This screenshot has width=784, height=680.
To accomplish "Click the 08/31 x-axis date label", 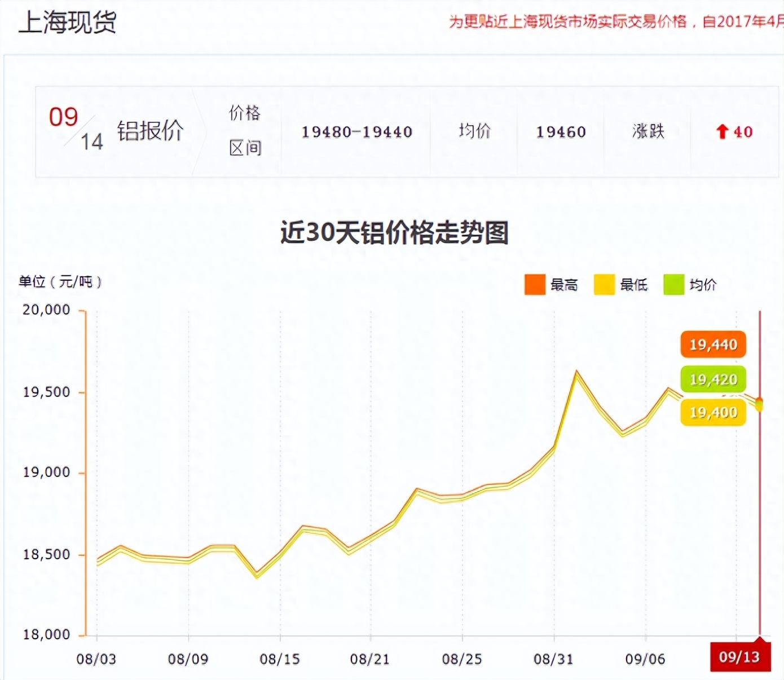I will pyautogui.click(x=553, y=659).
